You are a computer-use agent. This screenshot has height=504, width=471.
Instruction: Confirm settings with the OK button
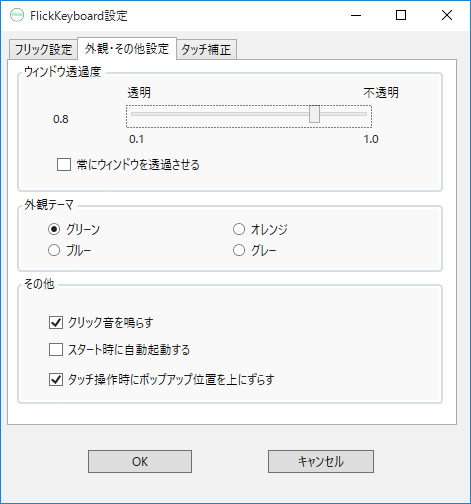[x=140, y=462]
